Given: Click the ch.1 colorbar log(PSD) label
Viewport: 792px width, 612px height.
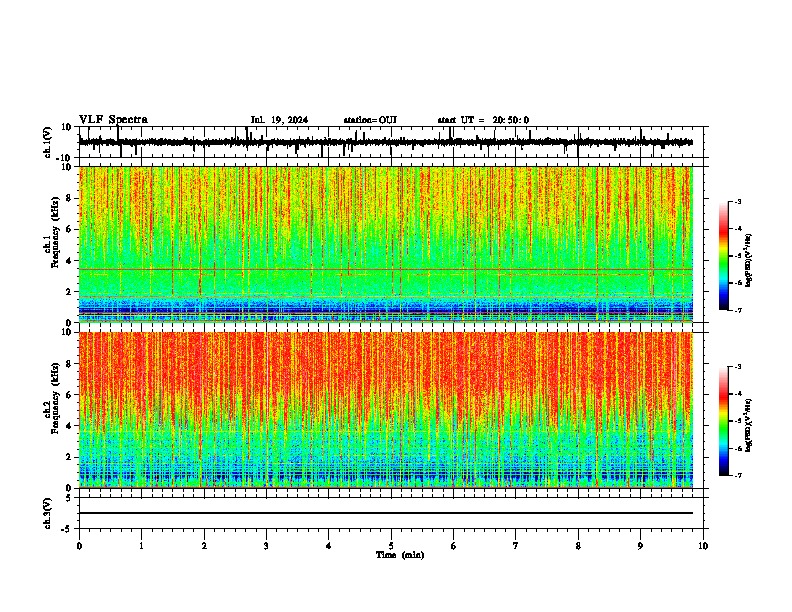Looking at the screenshot, I should pyautogui.click(x=749, y=260).
